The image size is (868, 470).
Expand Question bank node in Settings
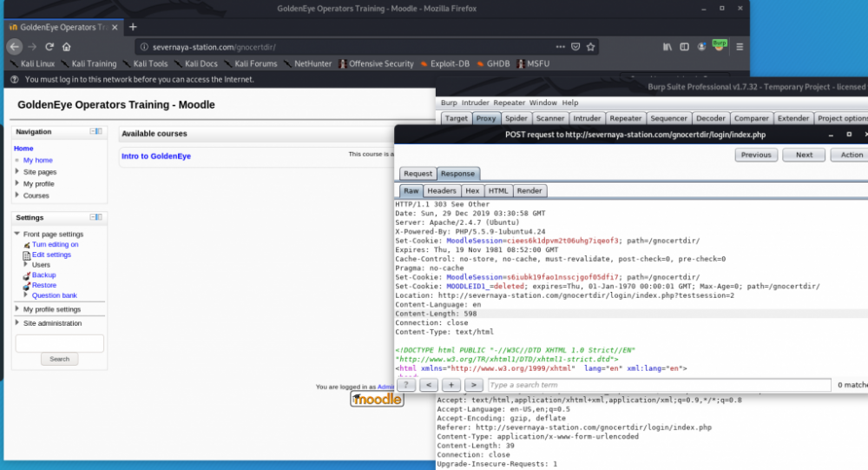(25, 295)
